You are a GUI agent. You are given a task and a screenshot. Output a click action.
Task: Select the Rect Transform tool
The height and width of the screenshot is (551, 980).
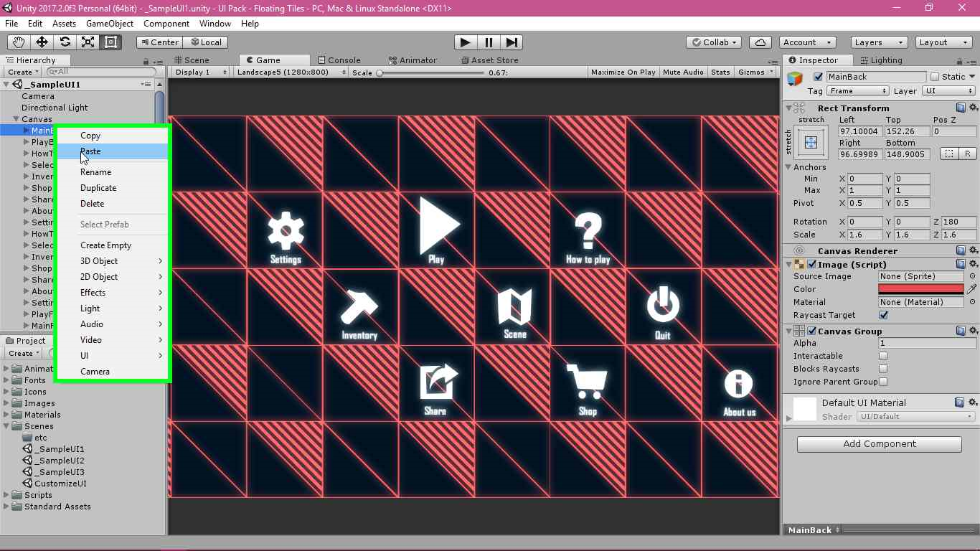pos(110,42)
